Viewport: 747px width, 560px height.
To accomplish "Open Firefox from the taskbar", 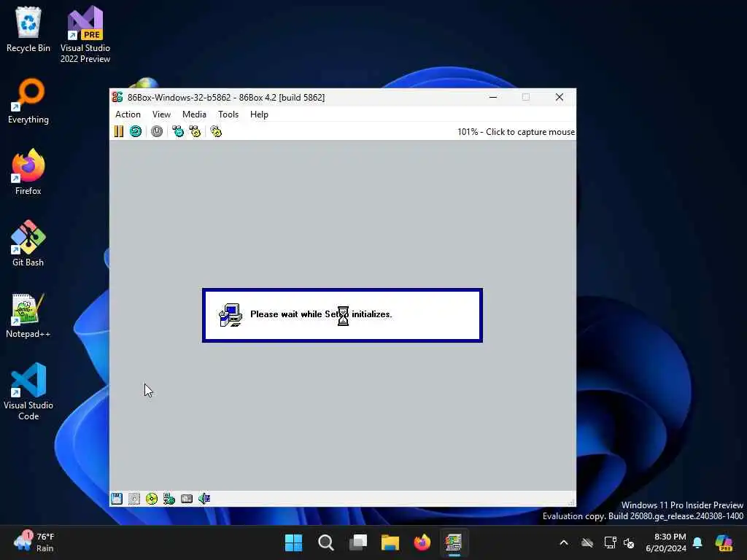I will (x=422, y=542).
